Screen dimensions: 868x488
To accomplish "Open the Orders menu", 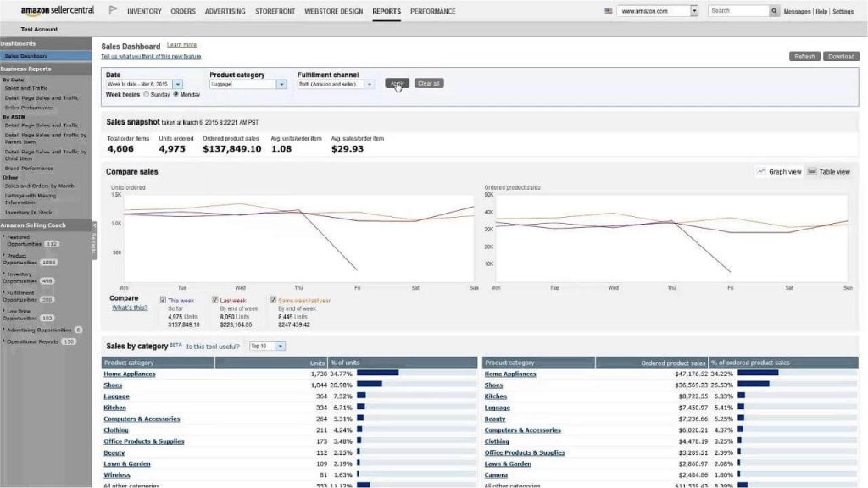I will pyautogui.click(x=183, y=11).
